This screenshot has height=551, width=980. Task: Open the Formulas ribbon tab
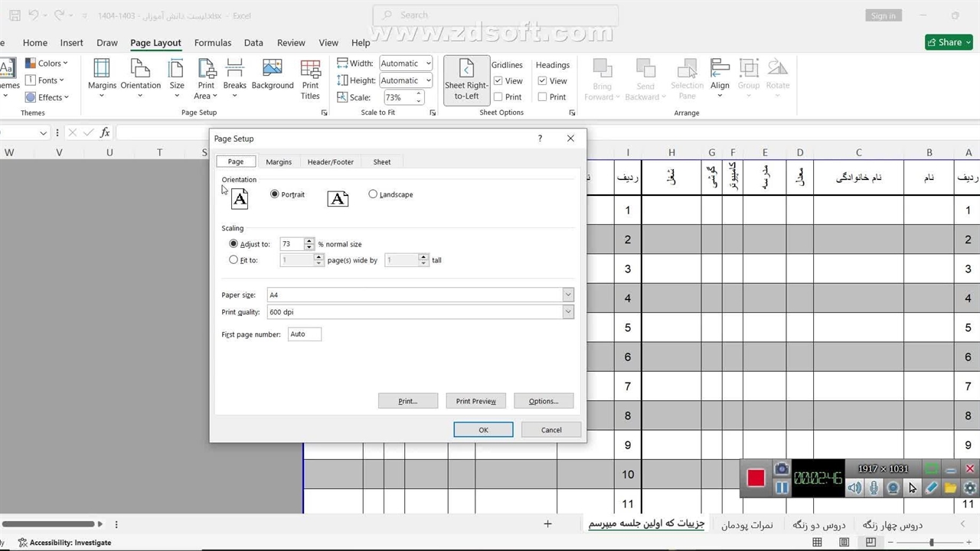coord(212,43)
